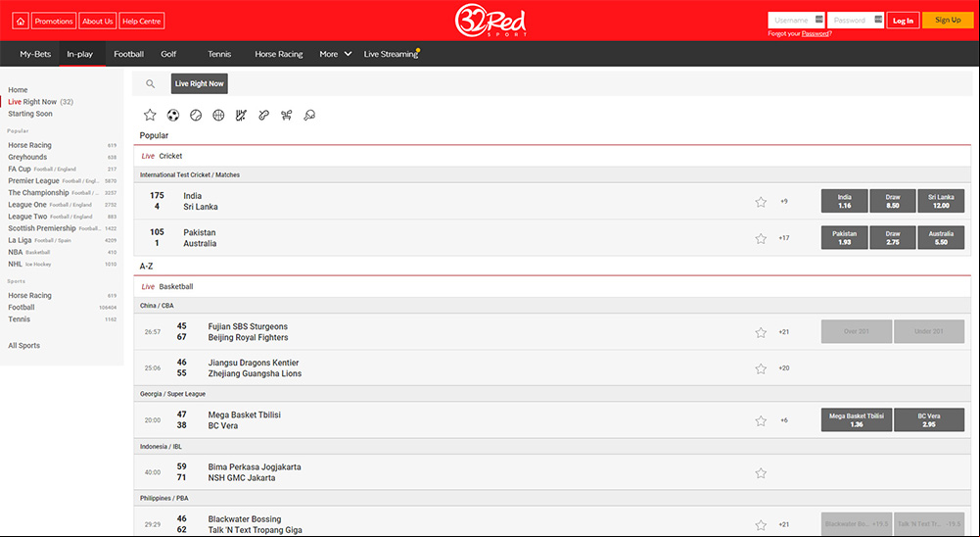Show +9 more markets for India match
This screenshot has width=980, height=537.
tap(784, 202)
